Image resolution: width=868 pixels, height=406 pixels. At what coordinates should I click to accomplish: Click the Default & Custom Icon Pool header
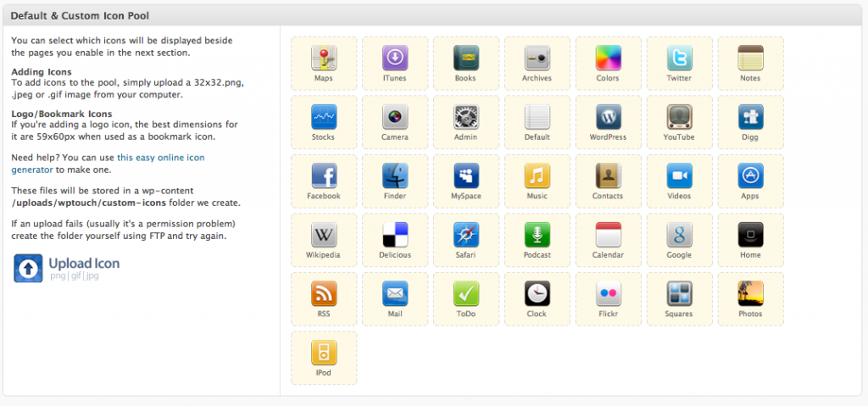tap(80, 16)
